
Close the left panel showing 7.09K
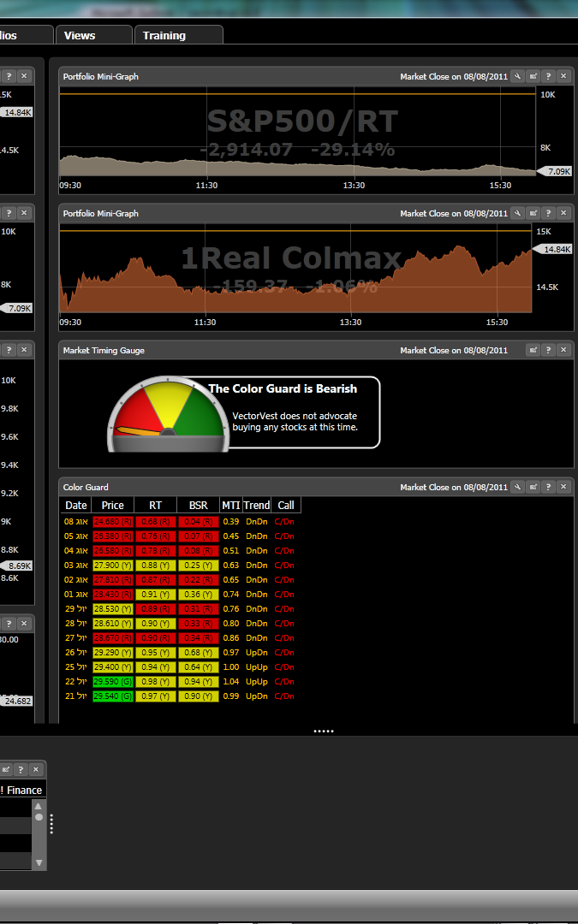pos(24,213)
